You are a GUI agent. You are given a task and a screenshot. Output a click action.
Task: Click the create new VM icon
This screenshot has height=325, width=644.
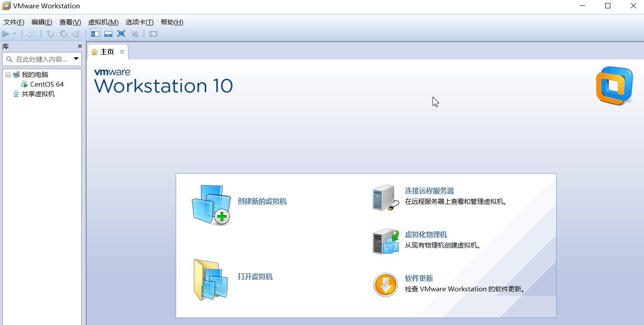point(211,205)
